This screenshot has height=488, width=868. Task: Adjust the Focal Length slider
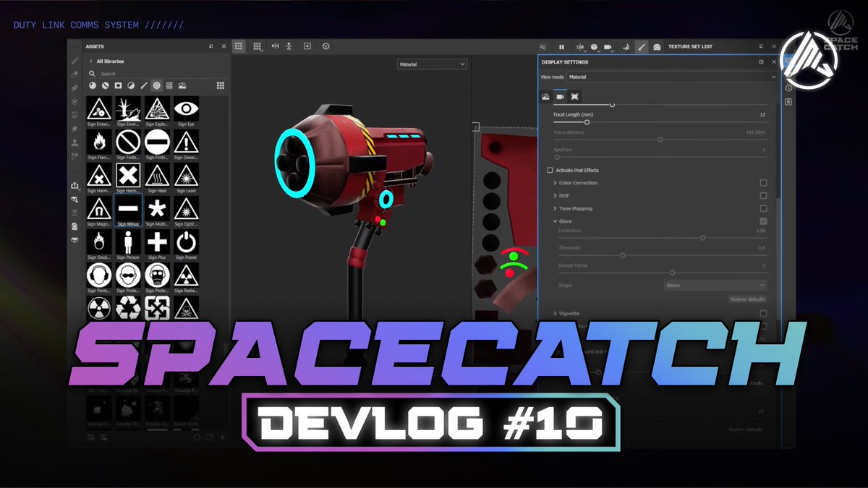coord(587,121)
